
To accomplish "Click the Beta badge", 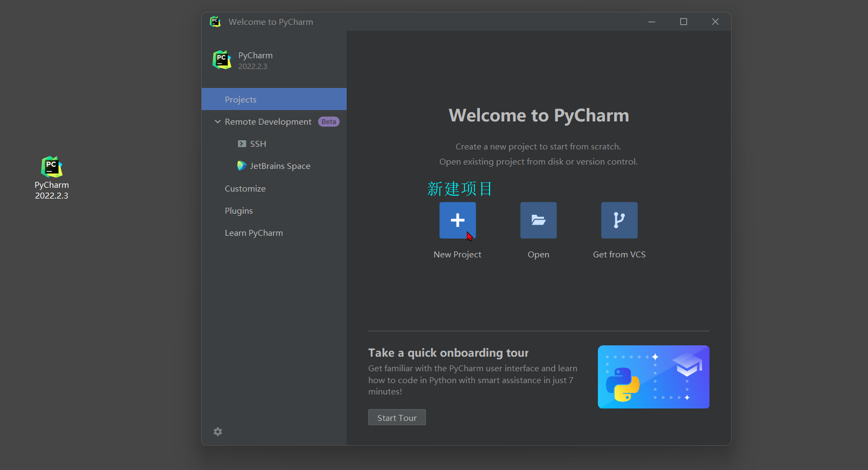I will [329, 122].
